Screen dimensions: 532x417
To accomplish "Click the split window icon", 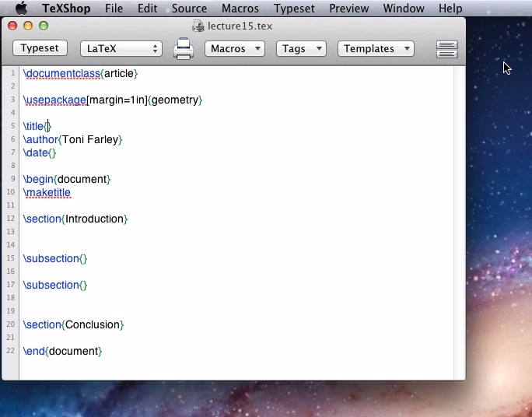I will [447, 49].
